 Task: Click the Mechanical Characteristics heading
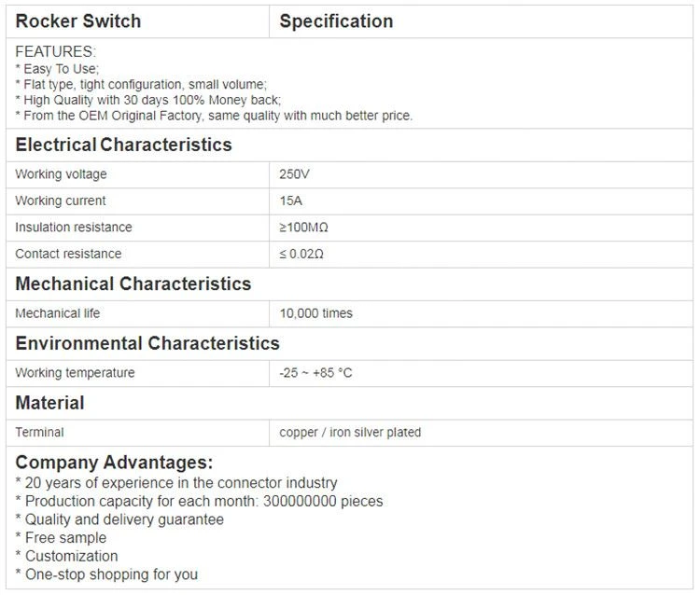click(x=133, y=284)
